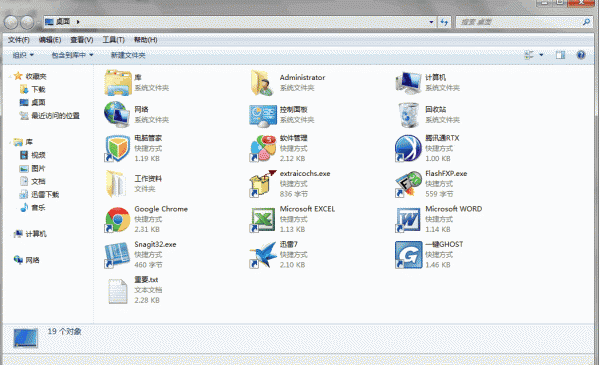Image resolution: width=600 pixels, height=365 pixels.
Task: Click the FlashFXP.exe name label
Action: point(446,173)
